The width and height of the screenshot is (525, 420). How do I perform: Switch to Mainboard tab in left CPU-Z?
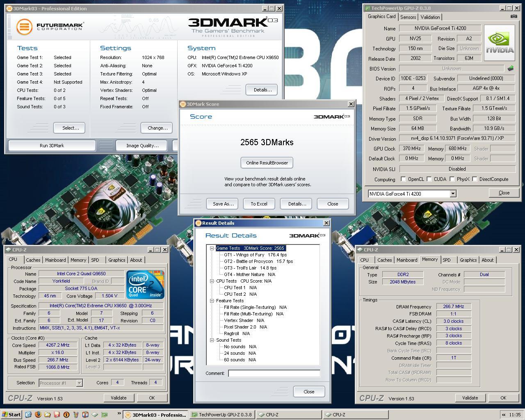[x=55, y=260]
